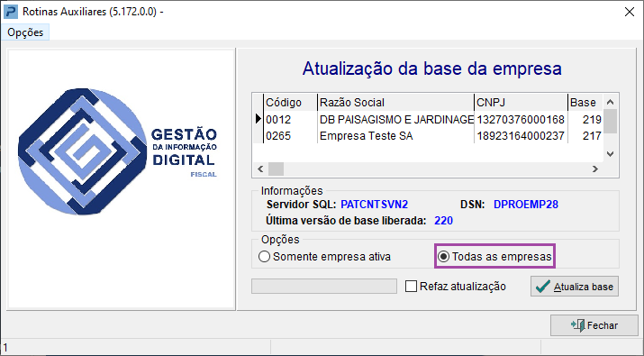Screen dimensions: 644x356
Task: Click the DB PAISAGISMO E JARDINAGE cell
Action: [396, 119]
